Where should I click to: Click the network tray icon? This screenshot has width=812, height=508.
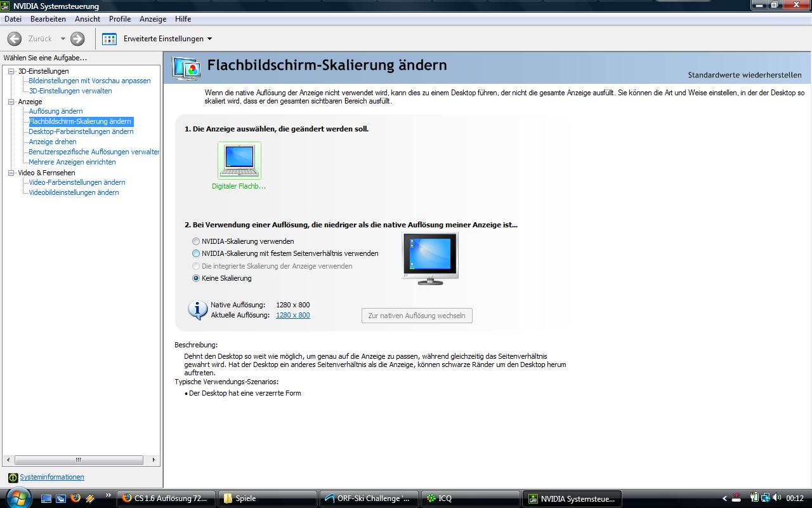[x=766, y=498]
